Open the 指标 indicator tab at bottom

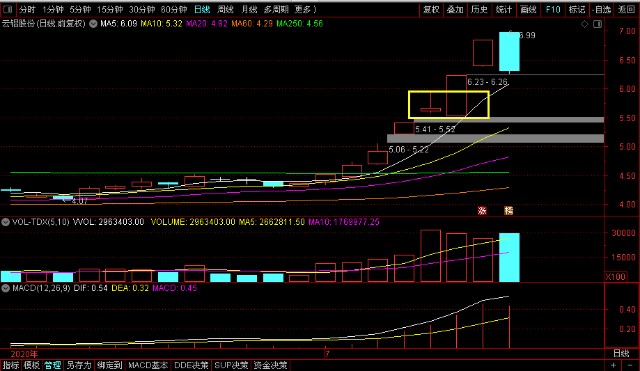pos(11,365)
